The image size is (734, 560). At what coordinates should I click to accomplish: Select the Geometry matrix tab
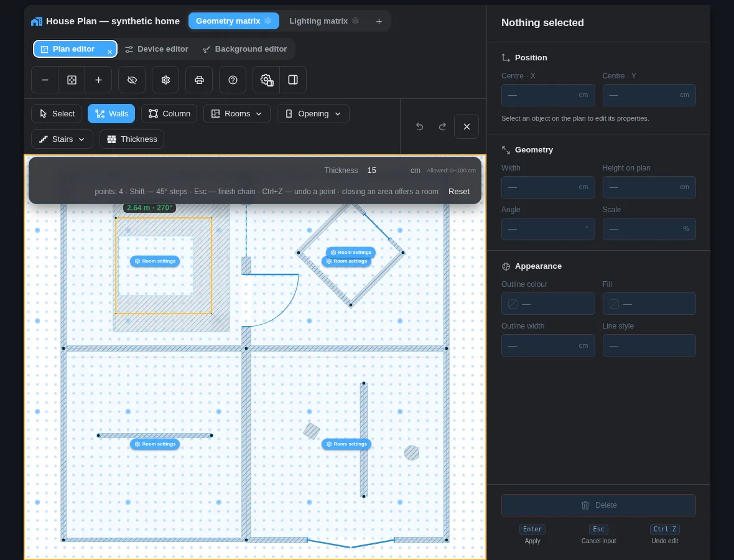234,21
